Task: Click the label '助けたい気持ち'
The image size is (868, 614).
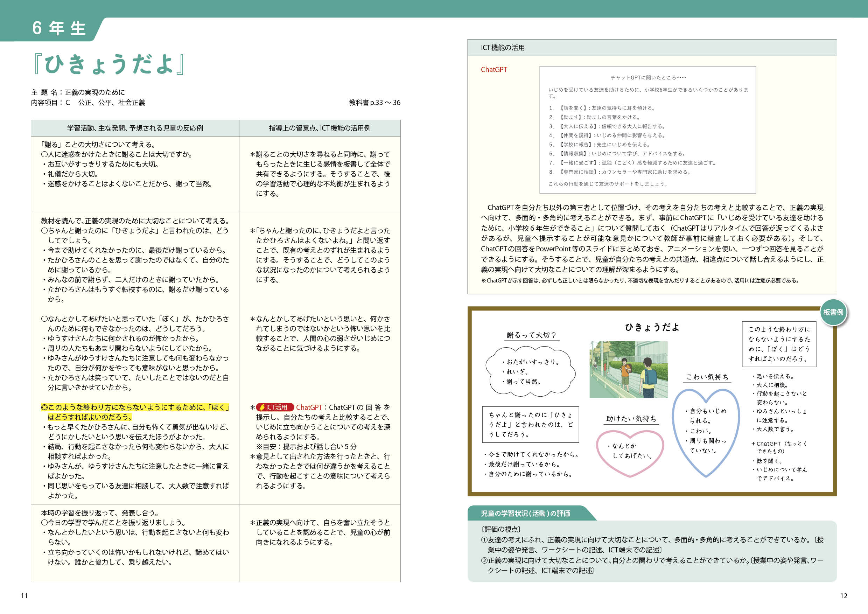Action: pyautogui.click(x=631, y=419)
